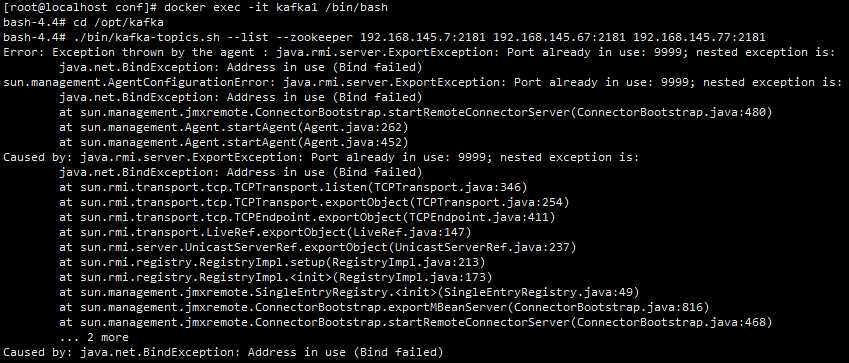Click the sun.management.AgentConfigurationError line
Image resolution: width=849 pixels, height=363 pixels.
click(x=422, y=82)
